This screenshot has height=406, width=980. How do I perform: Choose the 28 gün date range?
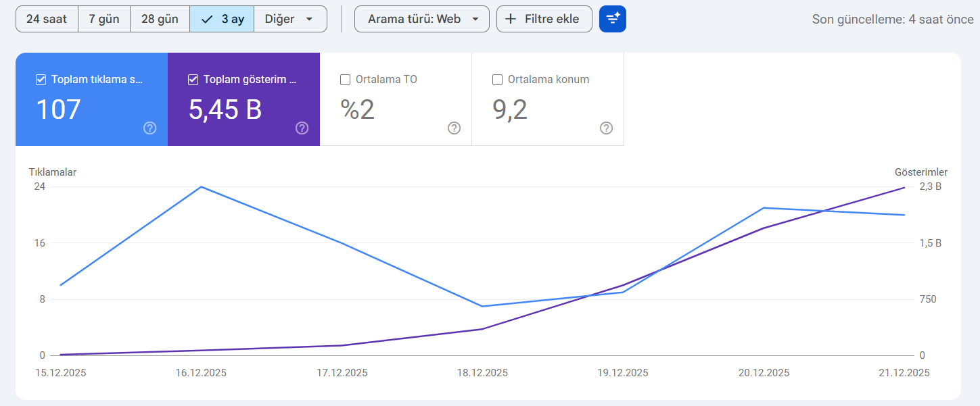[x=160, y=19]
